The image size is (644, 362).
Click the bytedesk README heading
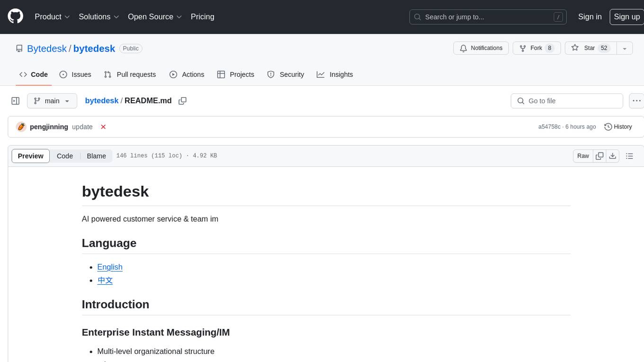115,191
